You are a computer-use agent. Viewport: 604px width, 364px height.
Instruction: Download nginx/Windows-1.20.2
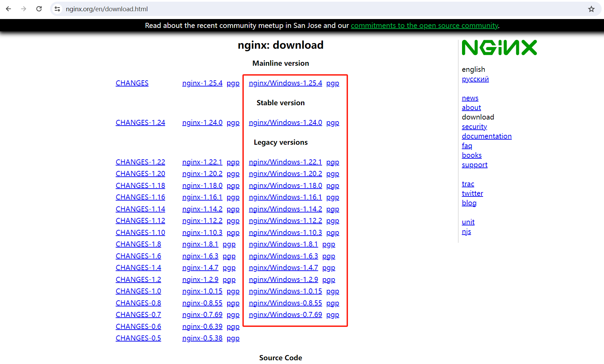(285, 174)
